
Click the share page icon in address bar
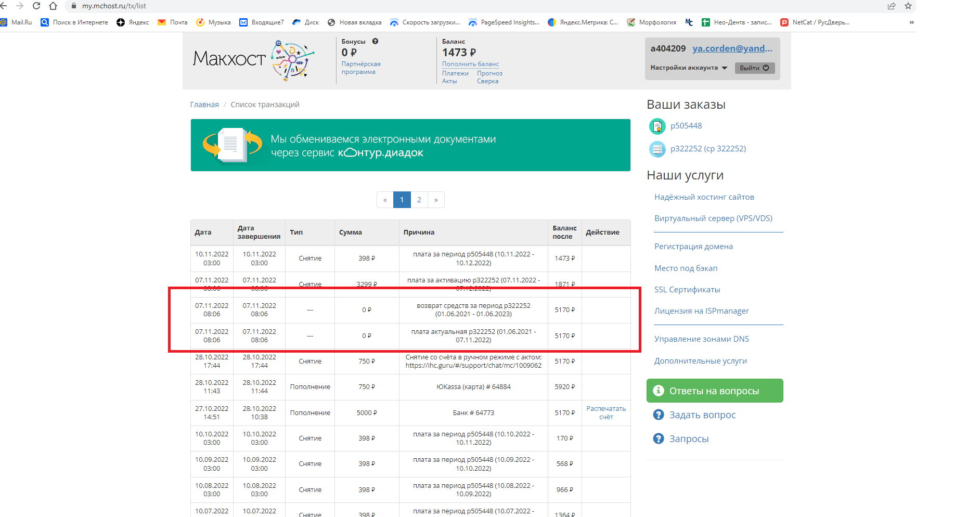coord(892,6)
